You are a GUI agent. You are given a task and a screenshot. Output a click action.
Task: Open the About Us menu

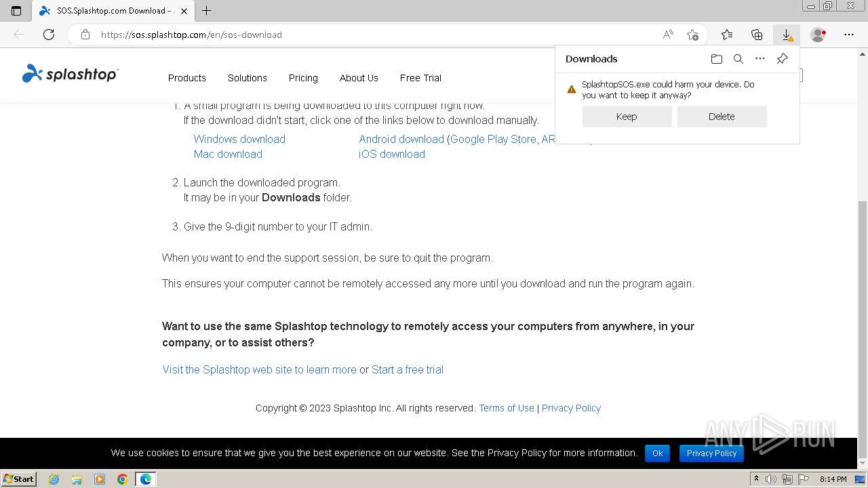pos(359,78)
